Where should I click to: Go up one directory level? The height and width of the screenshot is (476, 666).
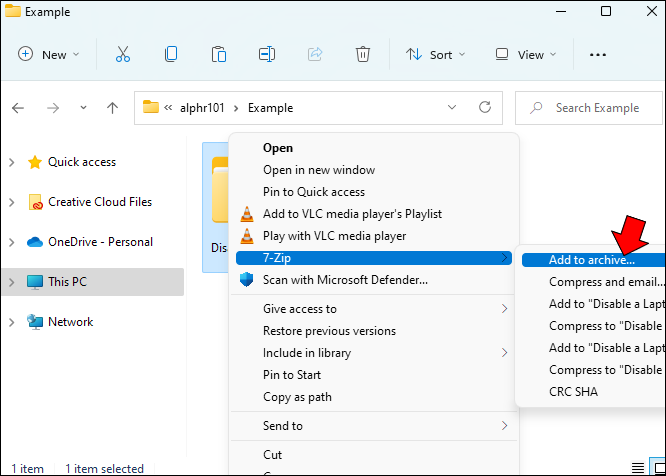pos(113,108)
